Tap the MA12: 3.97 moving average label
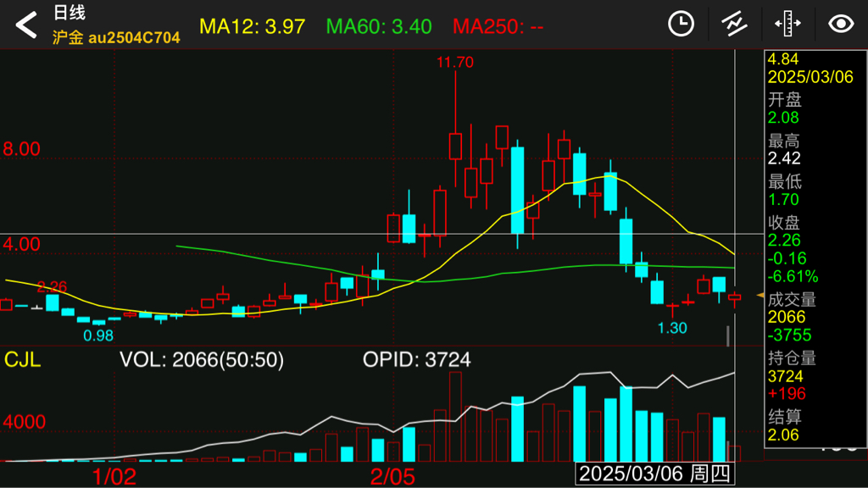Image resolution: width=868 pixels, height=488 pixels. click(252, 26)
